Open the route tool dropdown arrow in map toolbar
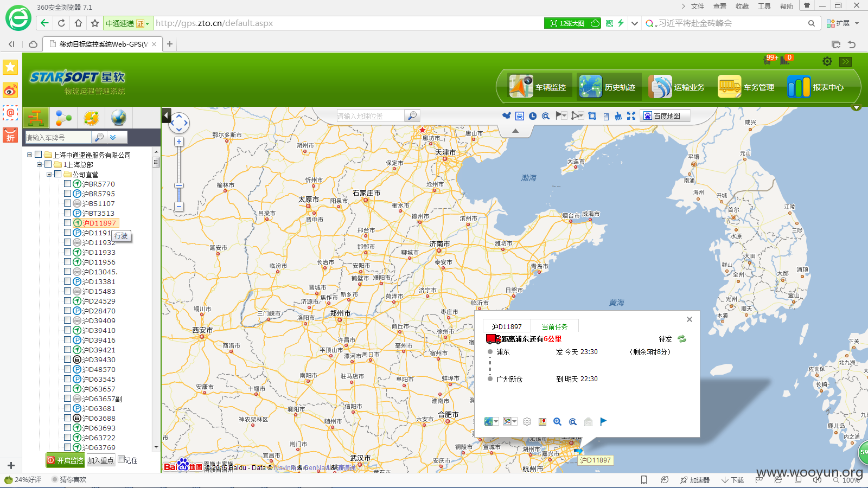 point(581,116)
